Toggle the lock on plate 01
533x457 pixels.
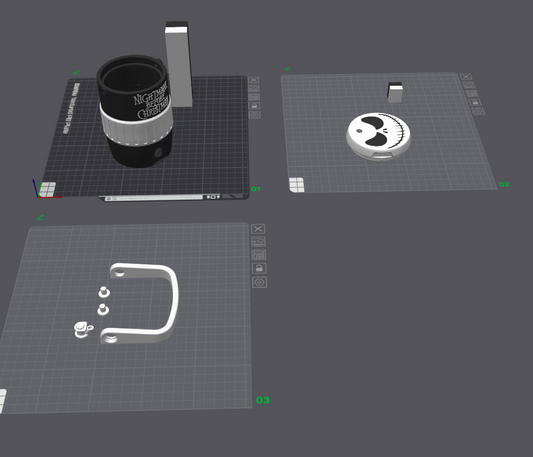coord(255,106)
